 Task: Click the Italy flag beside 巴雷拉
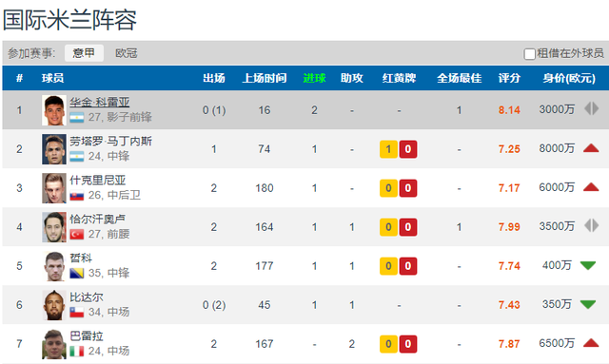point(76,352)
